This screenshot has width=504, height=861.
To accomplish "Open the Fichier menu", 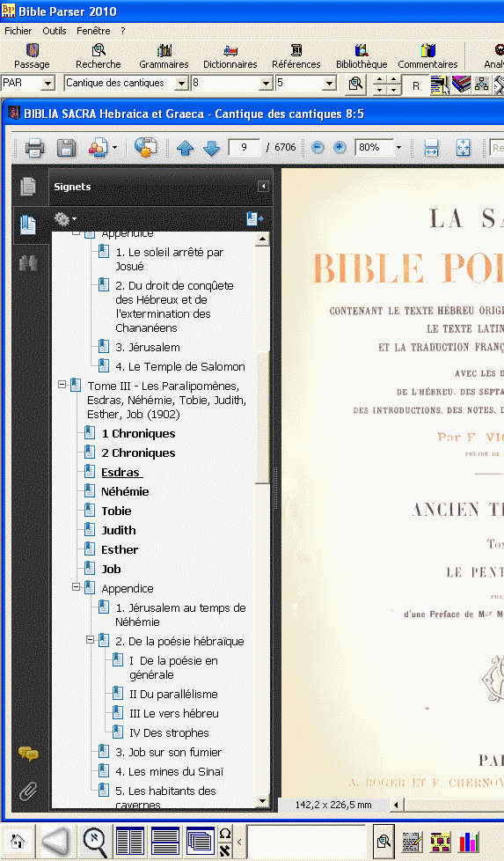I will (x=18, y=31).
